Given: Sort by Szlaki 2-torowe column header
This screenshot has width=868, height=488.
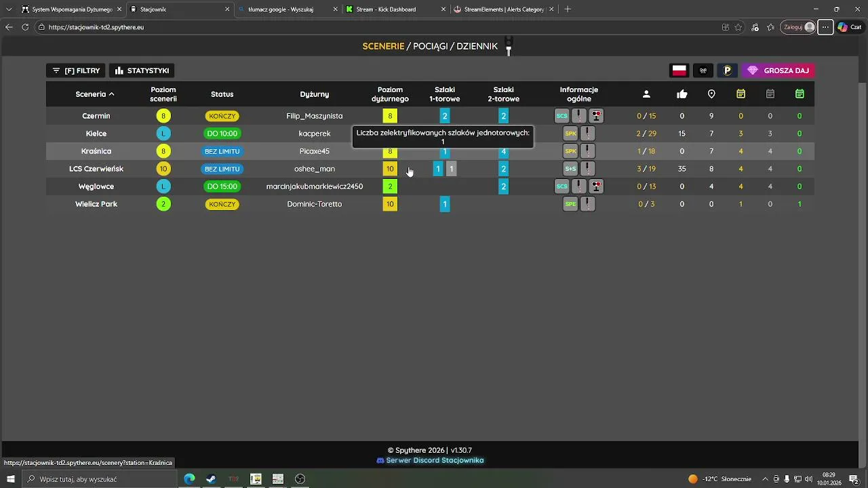Looking at the screenshot, I should (503, 94).
